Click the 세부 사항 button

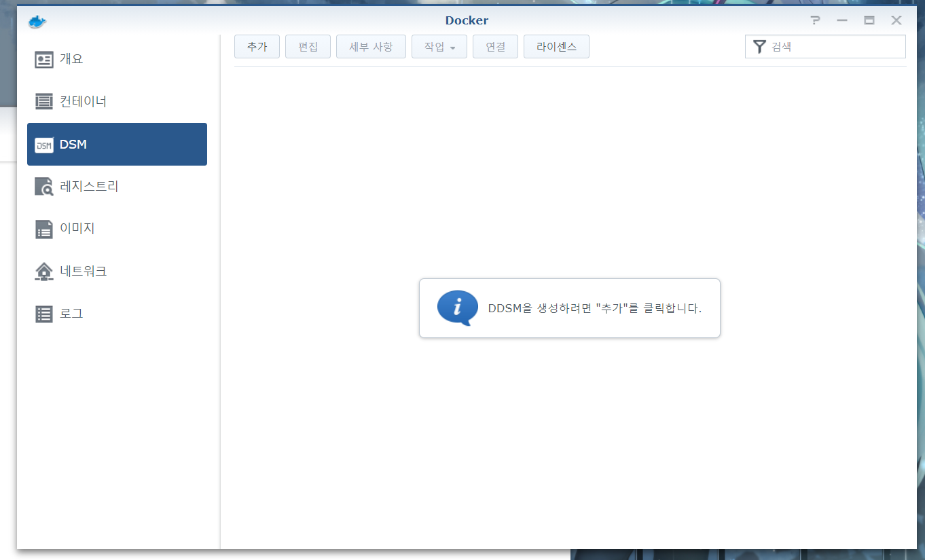[x=371, y=47]
